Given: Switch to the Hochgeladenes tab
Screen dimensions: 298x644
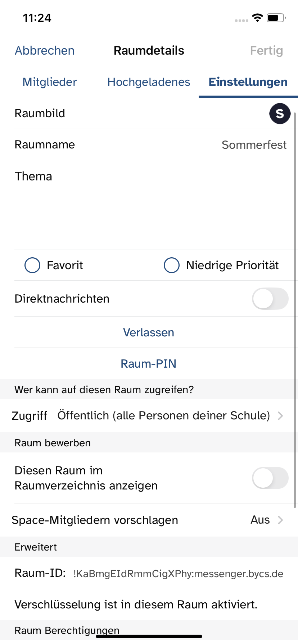Looking at the screenshot, I should pos(149,82).
